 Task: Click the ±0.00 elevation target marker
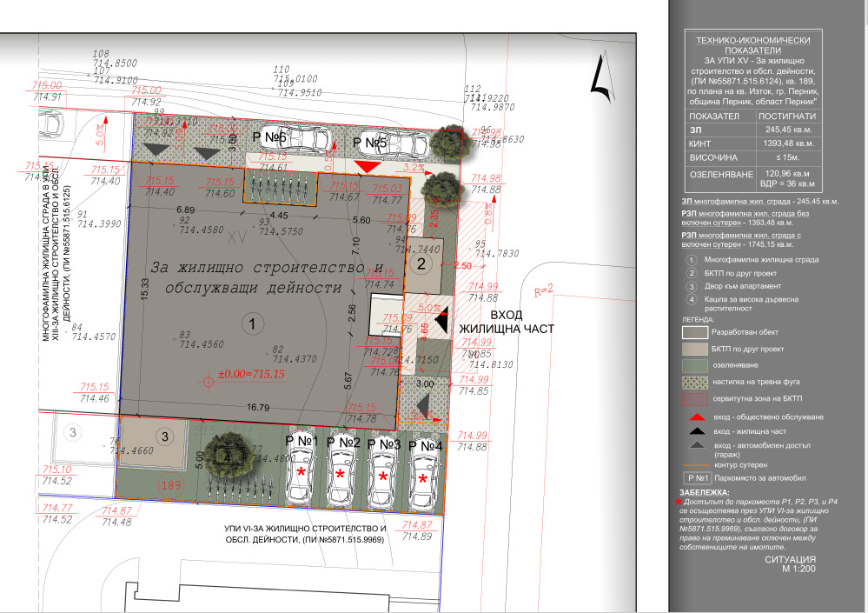pyautogui.click(x=208, y=380)
